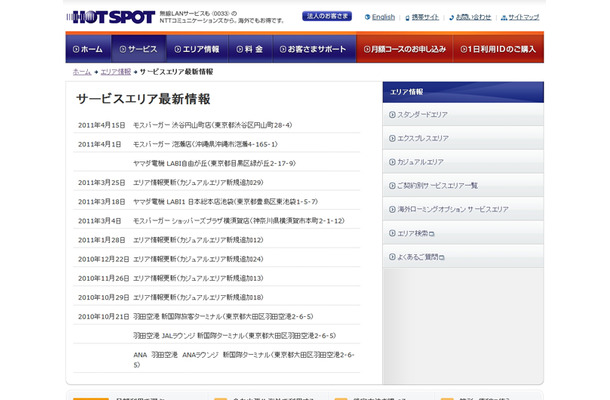Select the エリア情報更新 entry dated 2011年1月28日
This screenshot has width=610, height=400.
198,240
